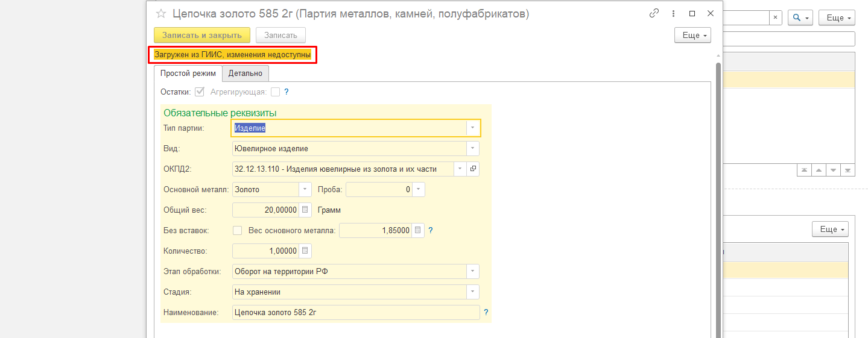Open the Еще menu in the form header
Viewport: 868px width, 338px height.
click(693, 36)
